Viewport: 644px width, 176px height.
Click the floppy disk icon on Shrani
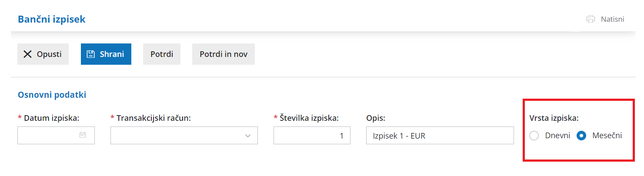(90, 54)
